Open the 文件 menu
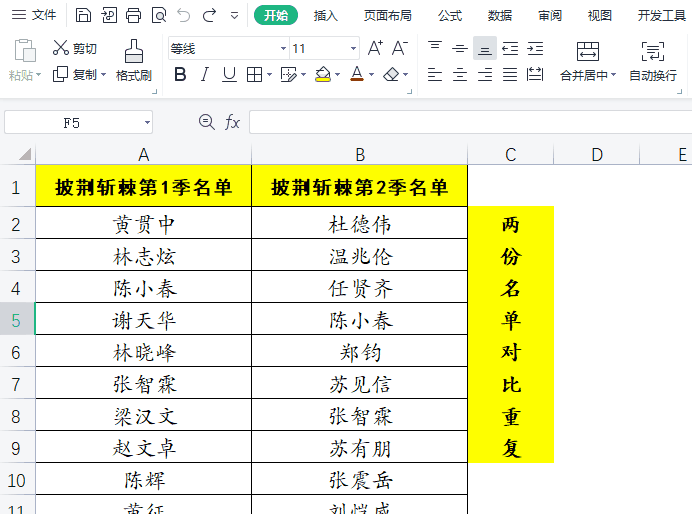This screenshot has height=514, width=692. pyautogui.click(x=34, y=15)
